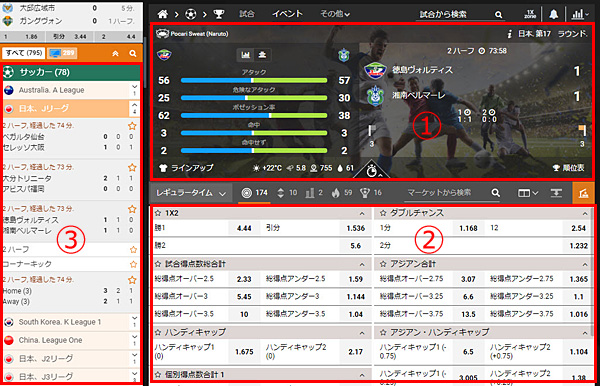Collapse all markets icon

coord(556,193)
